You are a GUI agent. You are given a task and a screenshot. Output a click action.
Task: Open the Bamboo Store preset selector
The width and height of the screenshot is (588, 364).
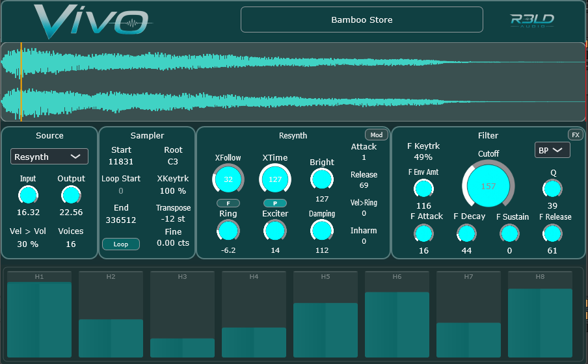pos(362,19)
